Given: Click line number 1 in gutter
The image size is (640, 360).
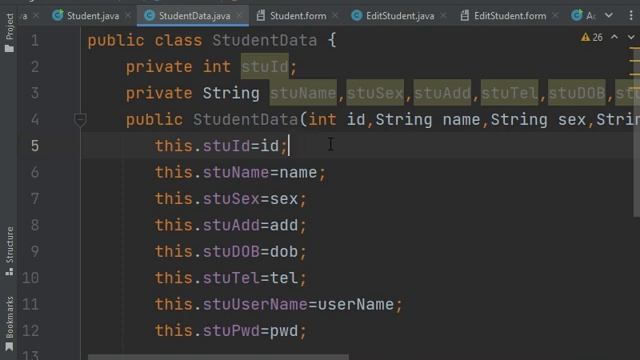Looking at the screenshot, I should [x=35, y=40].
